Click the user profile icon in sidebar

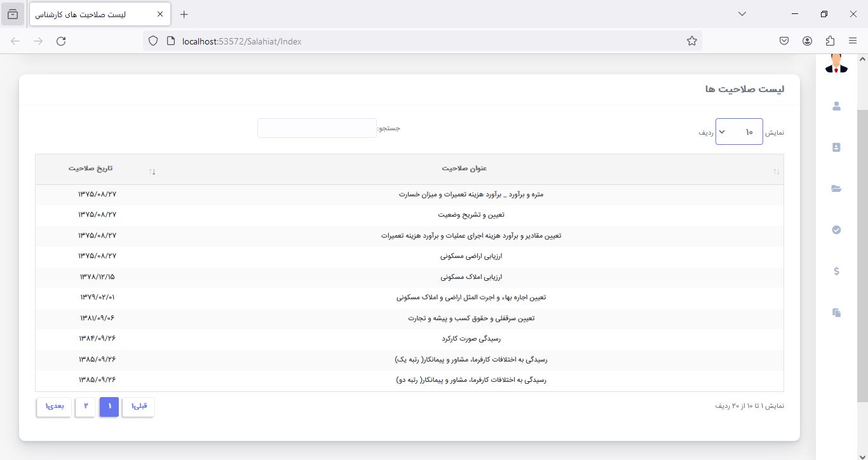click(x=836, y=107)
